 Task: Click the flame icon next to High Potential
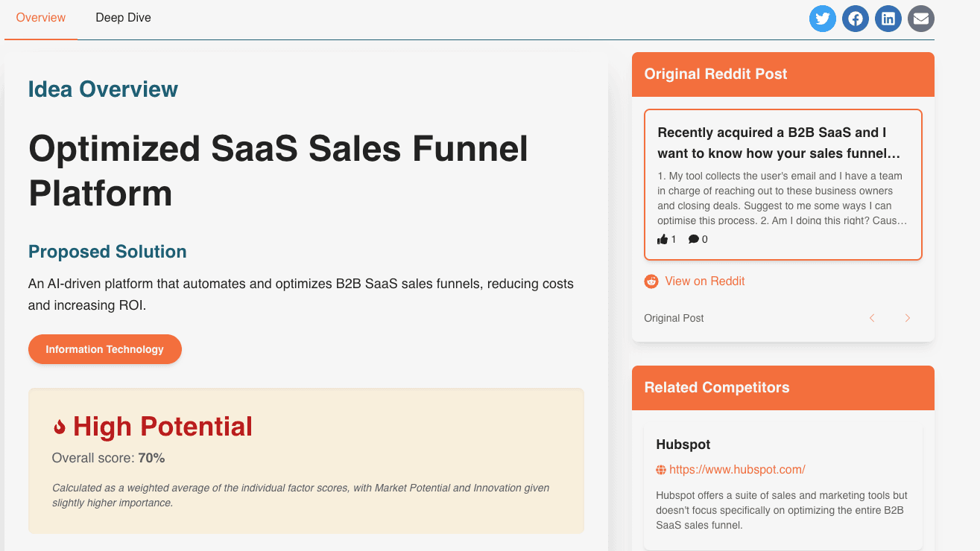(x=60, y=427)
